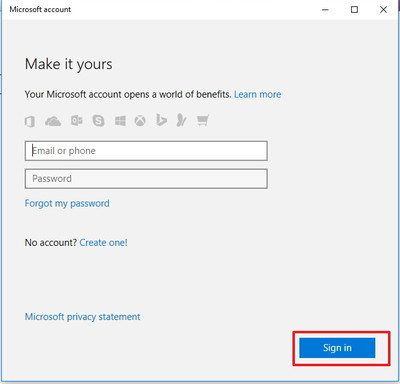Click the Xbox icon

[140, 121]
